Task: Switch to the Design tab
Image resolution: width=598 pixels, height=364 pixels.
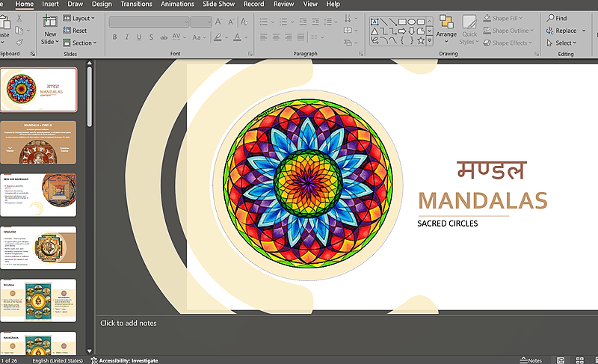Action: (x=102, y=4)
